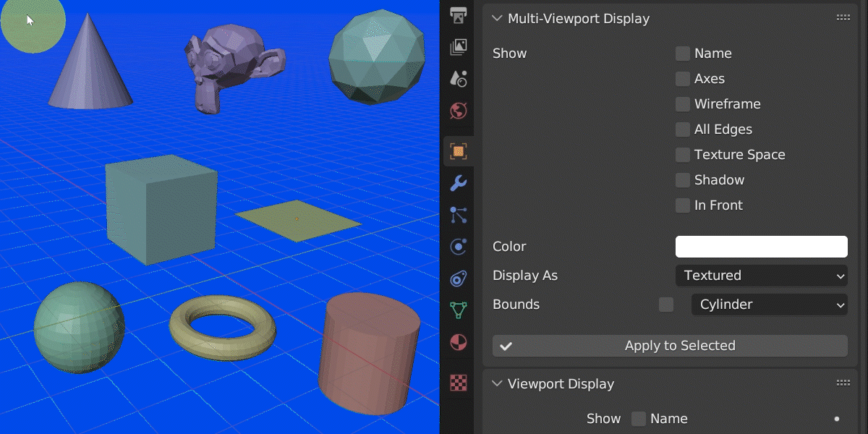
Task: Open the Material properties tab
Action: tap(458, 342)
